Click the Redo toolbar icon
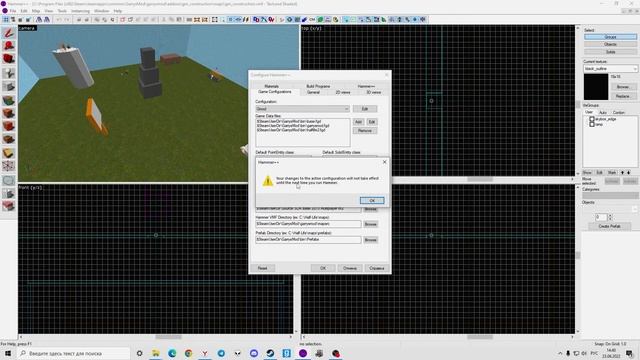640x360 pixels. [x=67, y=20]
